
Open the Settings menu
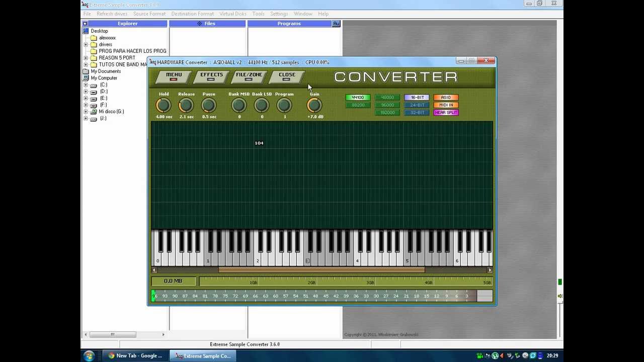(x=279, y=14)
